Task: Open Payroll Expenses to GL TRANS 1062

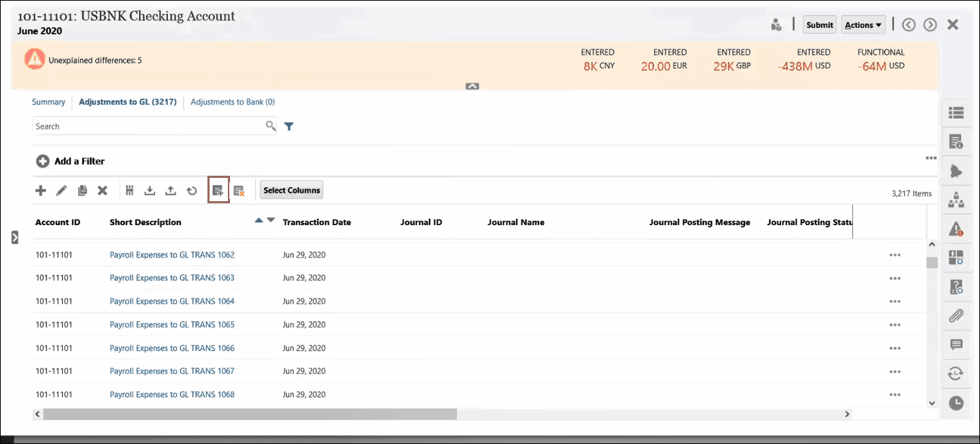Action: (172, 255)
